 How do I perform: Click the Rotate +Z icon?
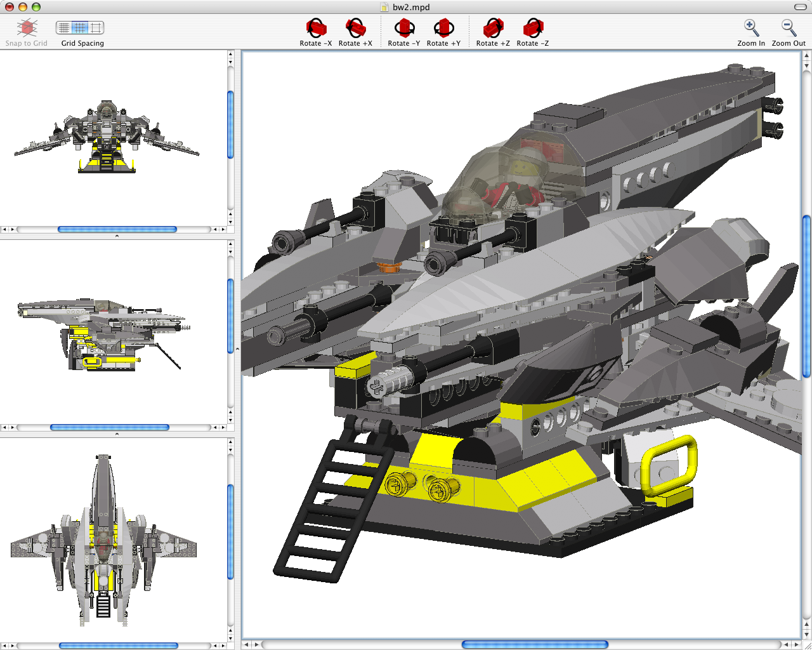point(493,29)
